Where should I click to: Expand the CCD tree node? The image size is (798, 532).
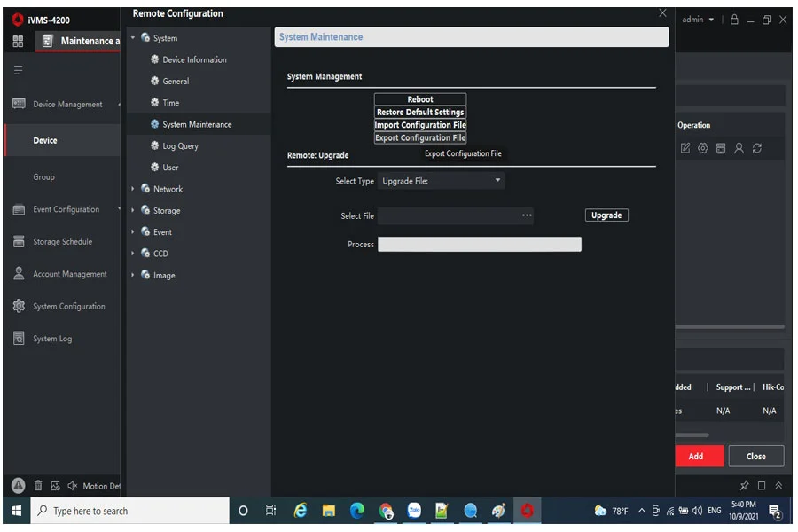coord(133,254)
